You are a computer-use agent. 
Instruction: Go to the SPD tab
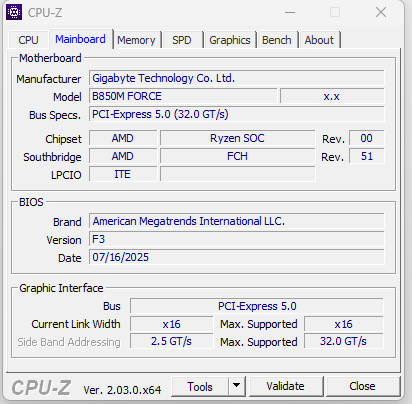point(182,40)
